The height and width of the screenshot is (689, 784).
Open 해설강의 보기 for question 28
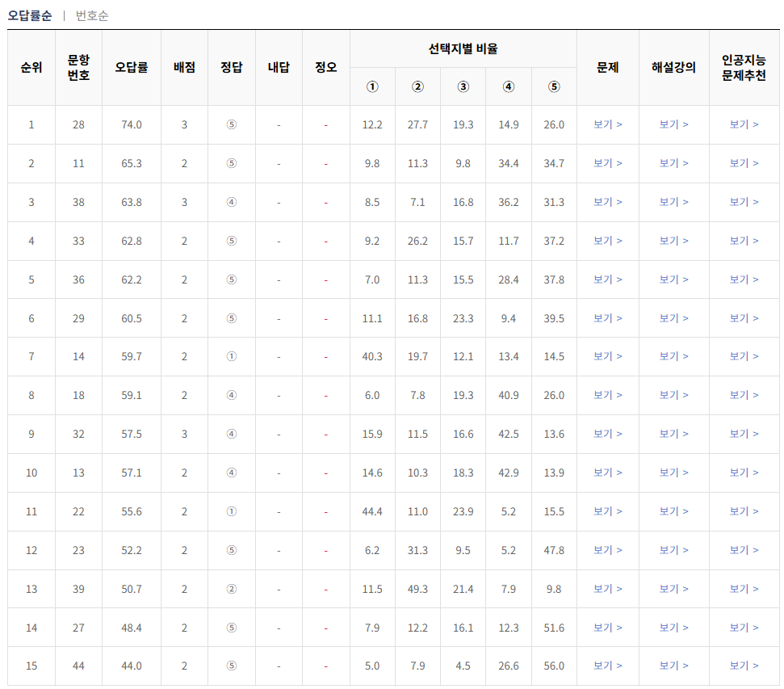[673, 125]
